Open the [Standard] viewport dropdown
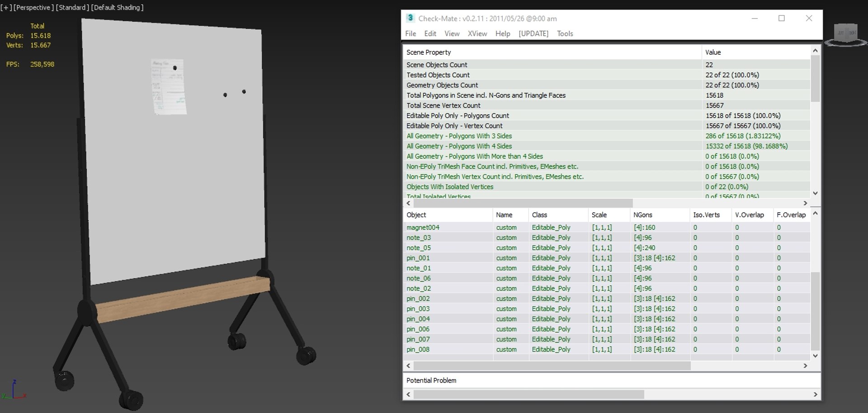 tap(72, 8)
